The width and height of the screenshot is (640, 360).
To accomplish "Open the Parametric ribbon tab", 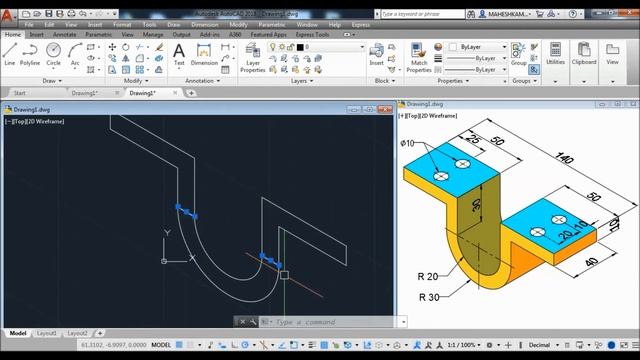I will coord(98,35).
